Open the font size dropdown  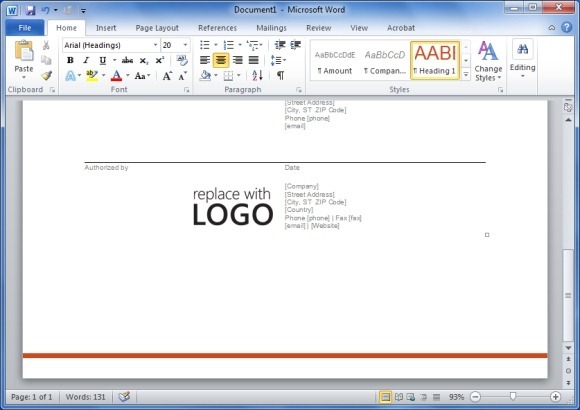coord(185,45)
